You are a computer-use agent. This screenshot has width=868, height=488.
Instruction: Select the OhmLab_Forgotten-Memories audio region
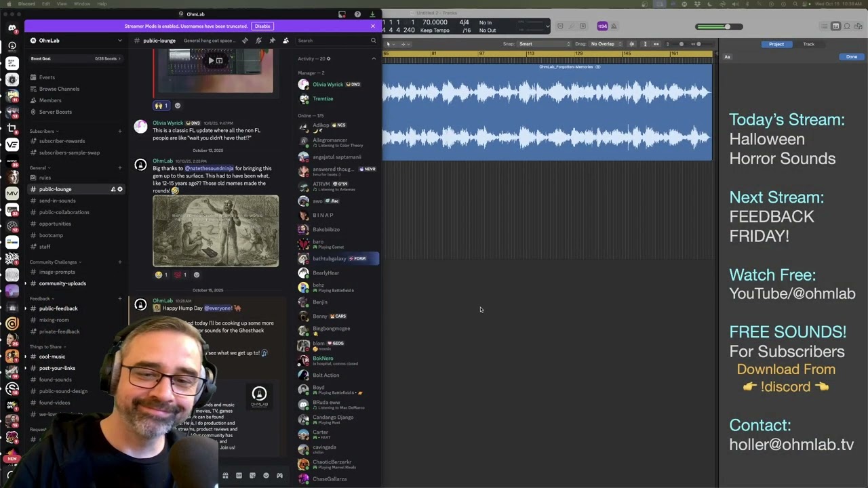[x=547, y=113]
